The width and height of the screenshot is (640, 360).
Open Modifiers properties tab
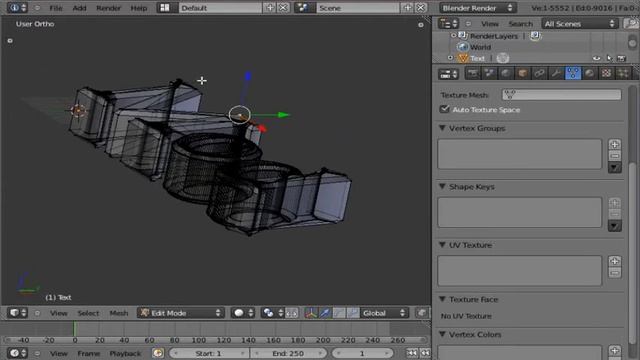point(556,73)
